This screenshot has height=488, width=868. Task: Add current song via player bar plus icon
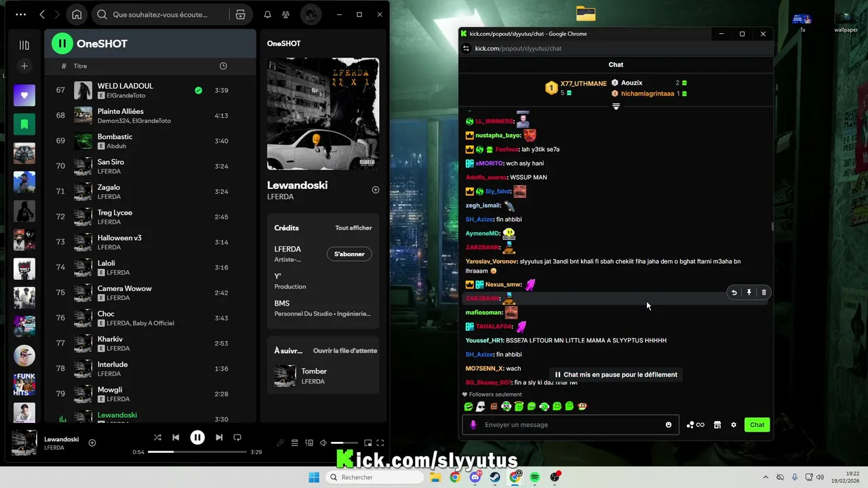(x=92, y=443)
